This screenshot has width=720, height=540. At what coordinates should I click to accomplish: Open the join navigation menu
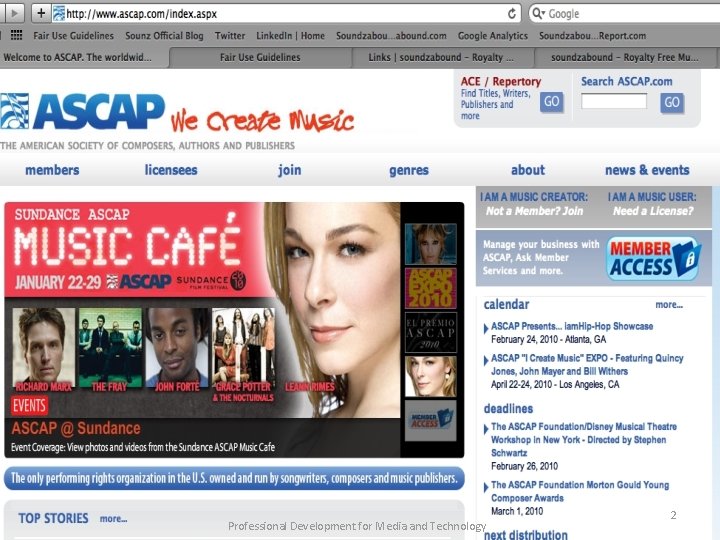point(290,170)
